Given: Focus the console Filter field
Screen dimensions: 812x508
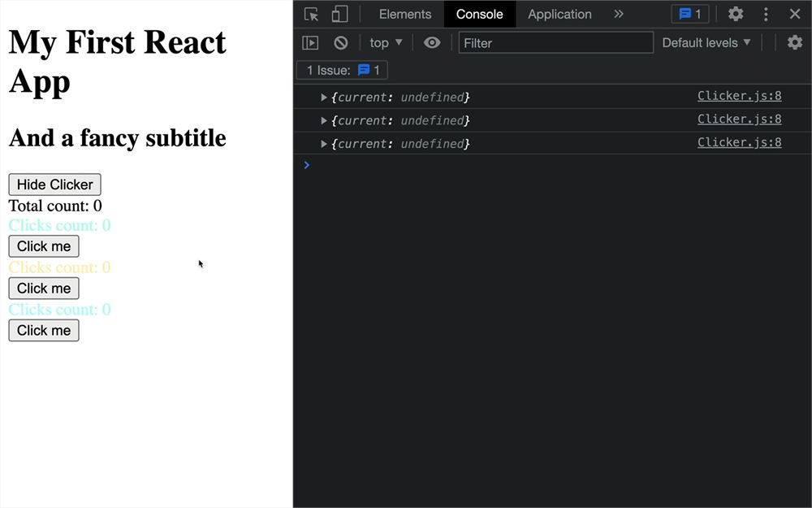Looking at the screenshot, I should tap(555, 42).
